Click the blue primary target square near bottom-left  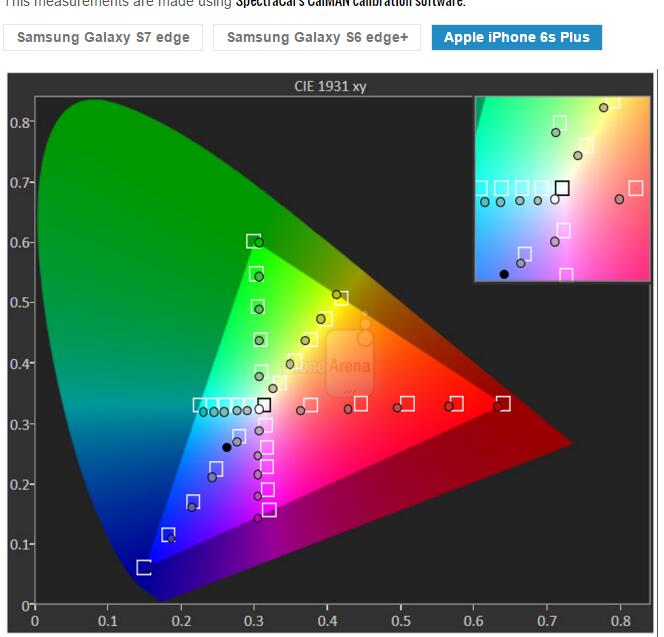point(144,568)
